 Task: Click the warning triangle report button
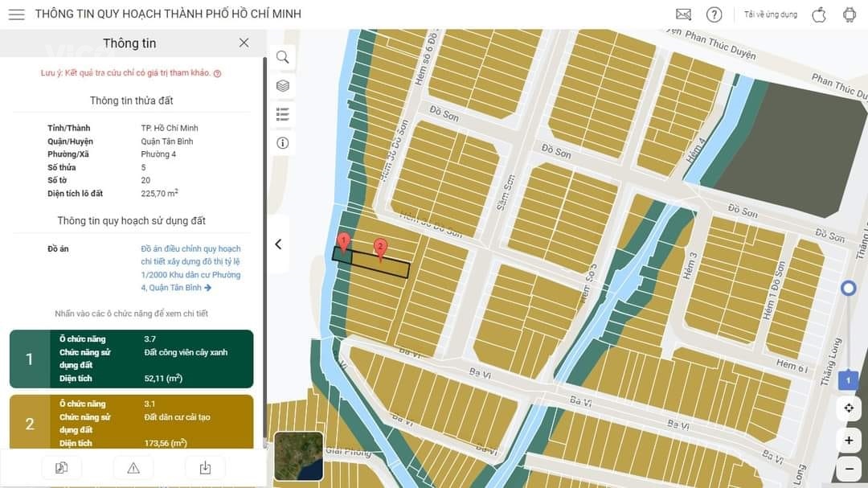133,468
